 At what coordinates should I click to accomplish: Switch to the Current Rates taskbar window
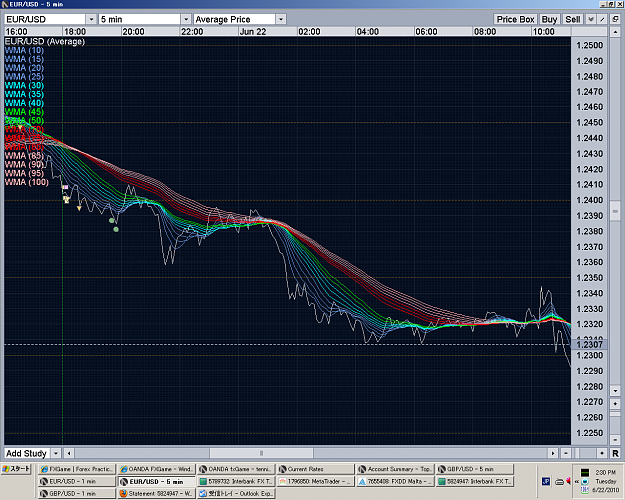(315, 469)
